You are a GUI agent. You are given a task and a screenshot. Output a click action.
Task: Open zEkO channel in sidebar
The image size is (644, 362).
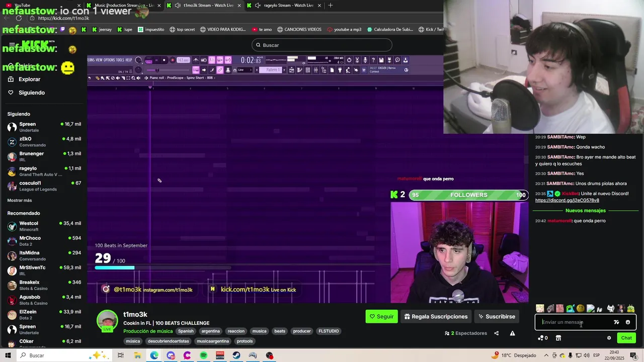coord(44,142)
